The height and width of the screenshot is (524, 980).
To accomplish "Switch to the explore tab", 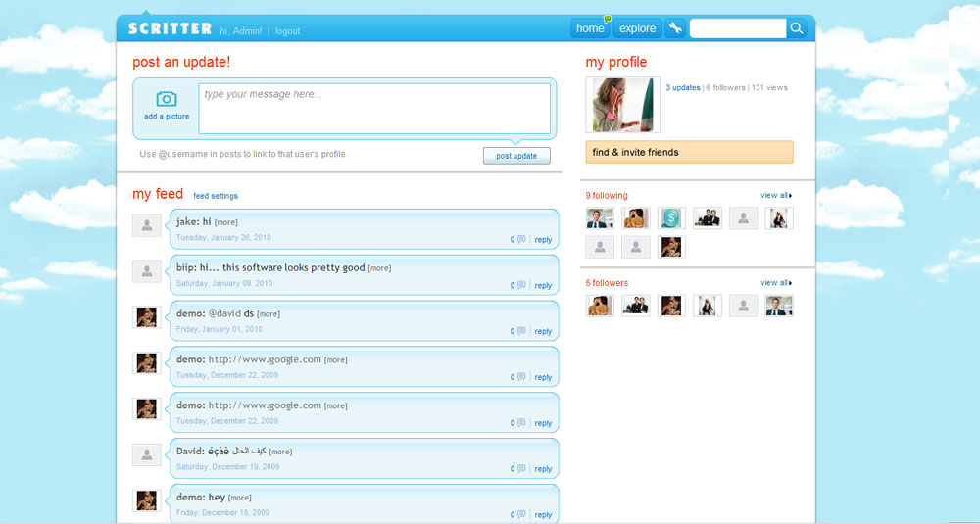I will (637, 28).
